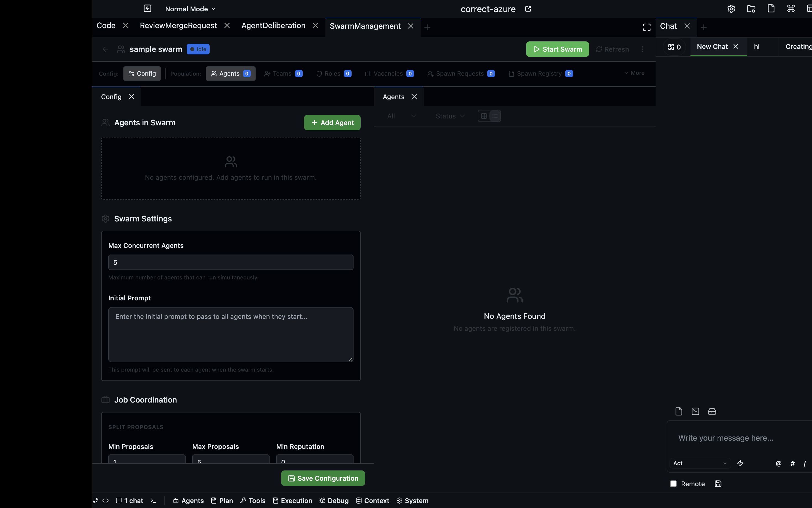The height and width of the screenshot is (508, 812).
Task: Open the settings gear in the top bar
Action: click(x=731, y=9)
